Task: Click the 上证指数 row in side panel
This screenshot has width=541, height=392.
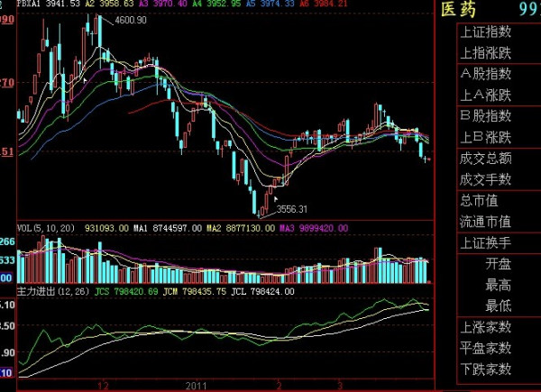Action: pos(485,32)
